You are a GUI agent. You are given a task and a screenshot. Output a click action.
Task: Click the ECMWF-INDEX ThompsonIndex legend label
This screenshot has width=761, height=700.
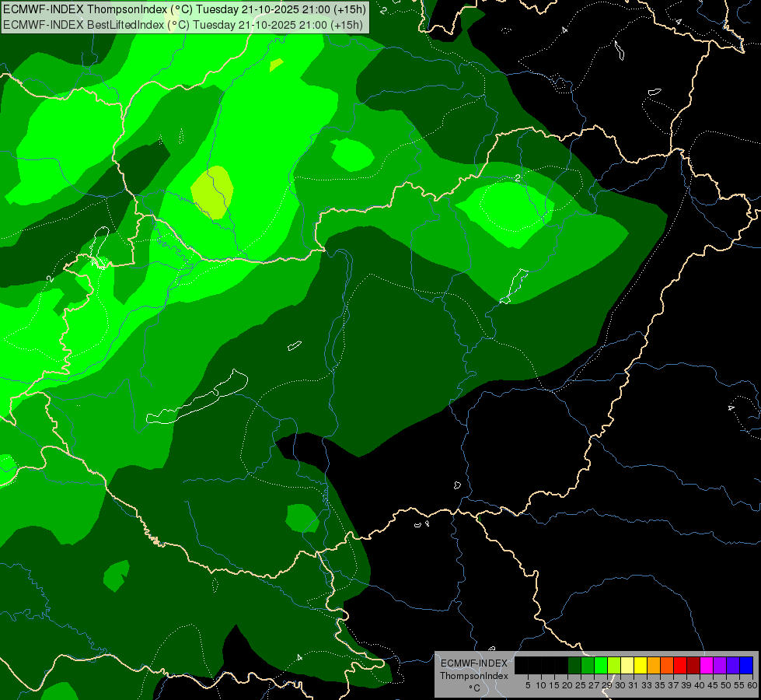click(x=474, y=670)
